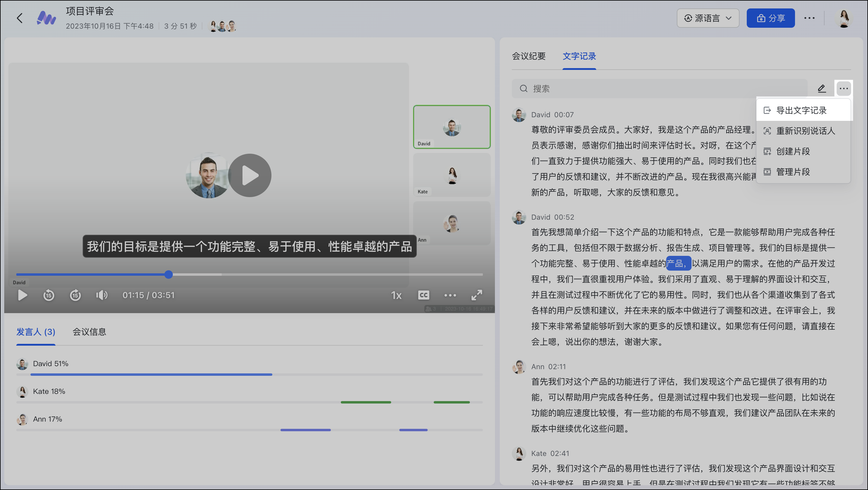Image resolution: width=868 pixels, height=490 pixels.
Task: Rewind 15 seconds in the recording
Action: (49, 295)
